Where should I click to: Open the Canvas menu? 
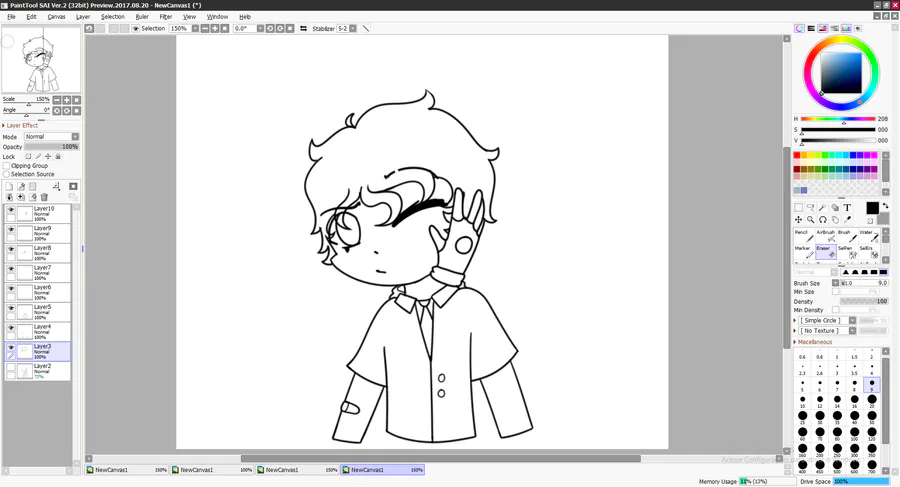coord(56,17)
